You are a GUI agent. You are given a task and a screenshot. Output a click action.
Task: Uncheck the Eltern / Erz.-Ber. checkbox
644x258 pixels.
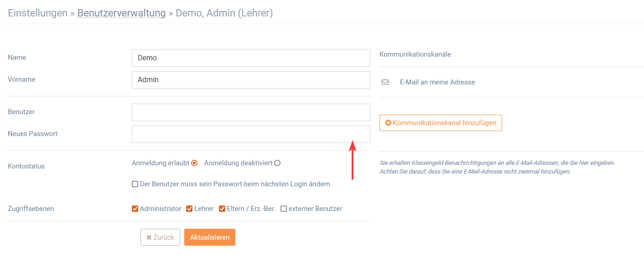point(222,209)
